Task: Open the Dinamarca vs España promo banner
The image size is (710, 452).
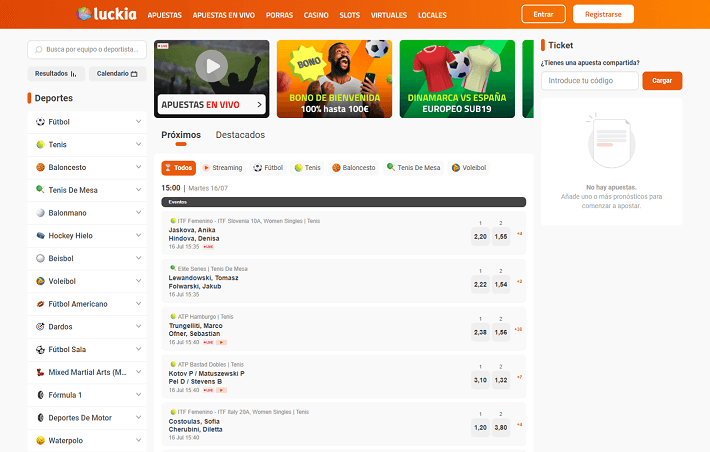Action: [457, 79]
